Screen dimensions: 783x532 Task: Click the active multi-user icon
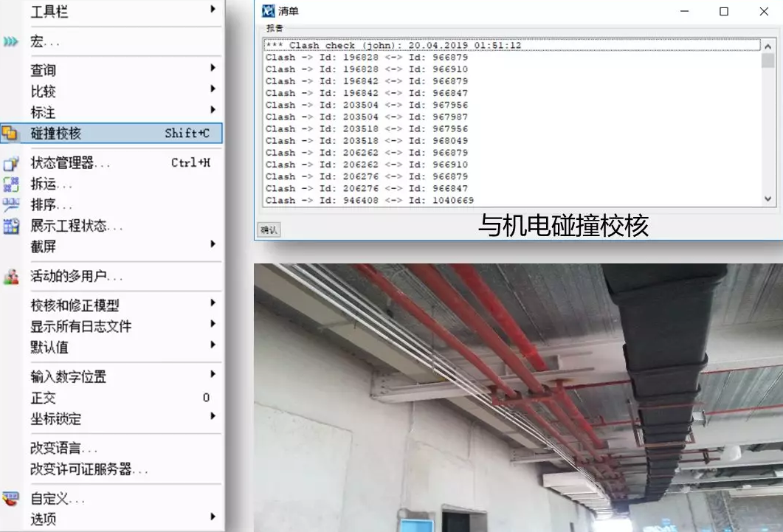10,276
